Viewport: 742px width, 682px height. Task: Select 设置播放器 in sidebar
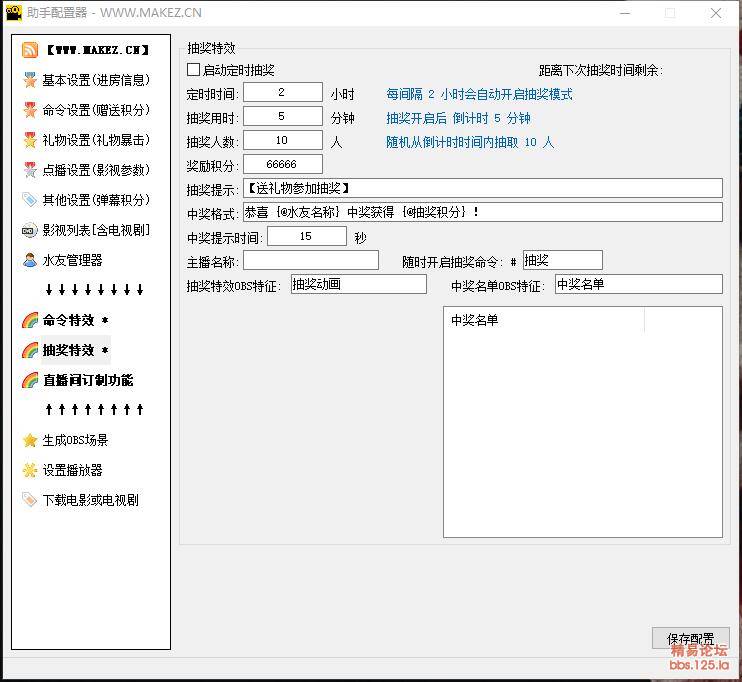(72, 470)
